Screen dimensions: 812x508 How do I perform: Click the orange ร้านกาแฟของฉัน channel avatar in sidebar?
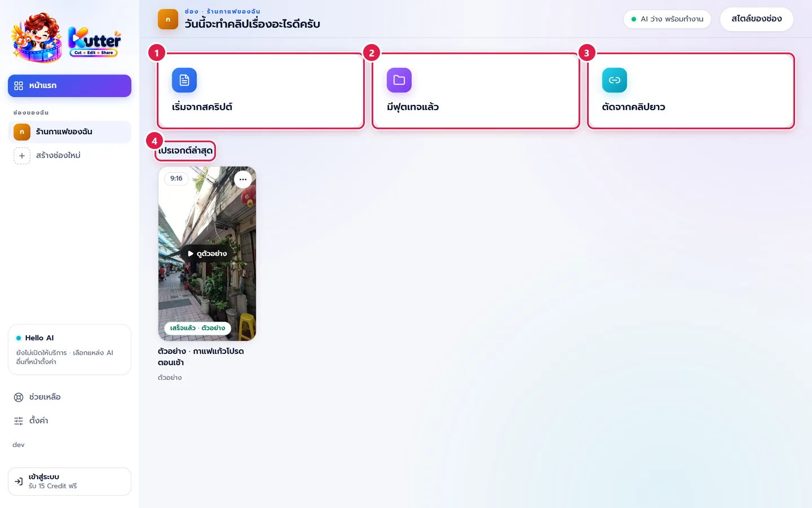tap(22, 132)
